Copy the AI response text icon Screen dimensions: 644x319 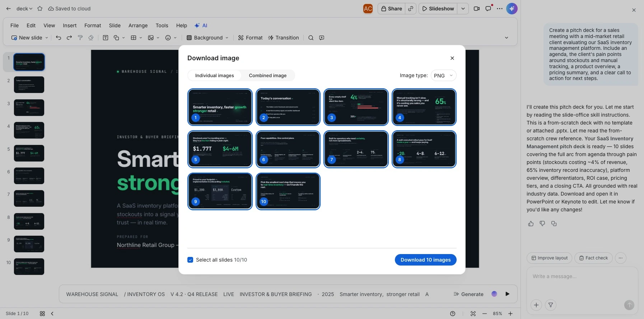click(x=554, y=224)
